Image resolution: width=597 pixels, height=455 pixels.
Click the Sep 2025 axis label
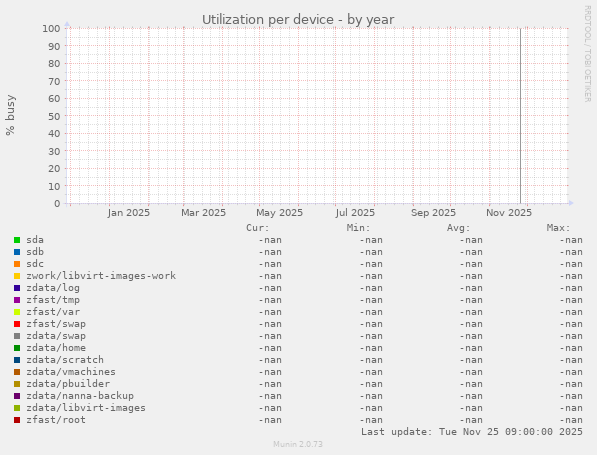433,212
